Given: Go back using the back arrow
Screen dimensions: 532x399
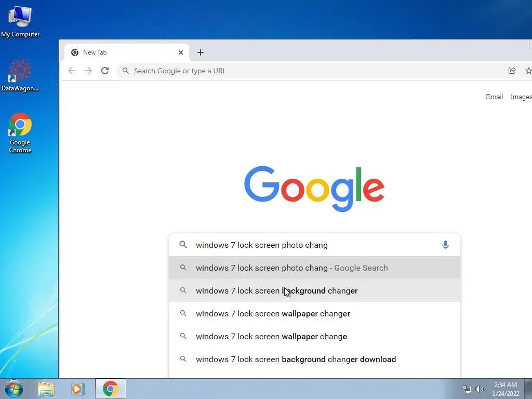Looking at the screenshot, I should coord(72,71).
